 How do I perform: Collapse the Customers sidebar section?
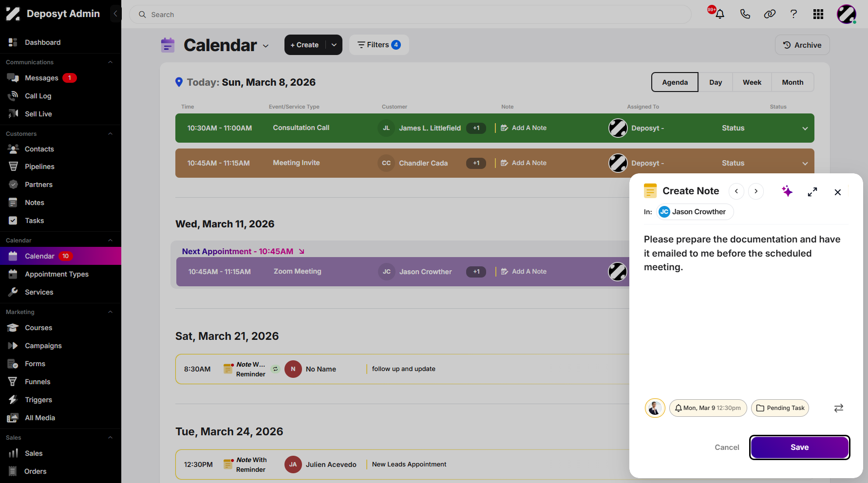point(110,134)
